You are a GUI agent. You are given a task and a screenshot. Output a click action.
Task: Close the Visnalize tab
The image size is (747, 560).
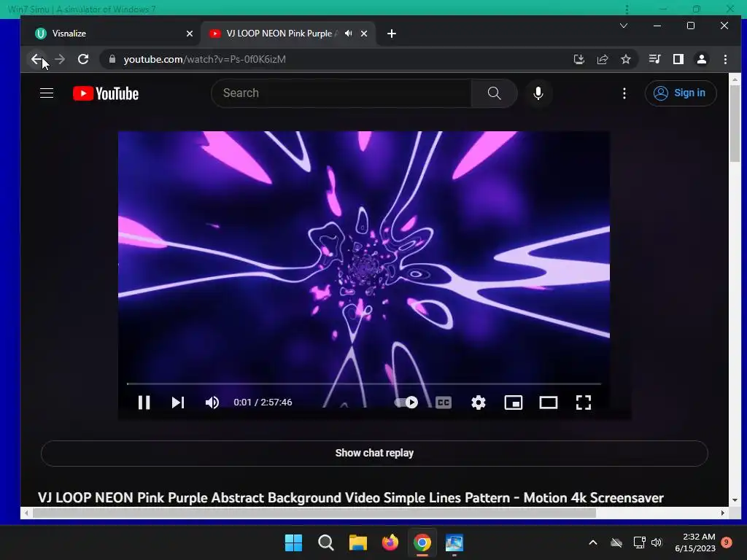coord(190,34)
